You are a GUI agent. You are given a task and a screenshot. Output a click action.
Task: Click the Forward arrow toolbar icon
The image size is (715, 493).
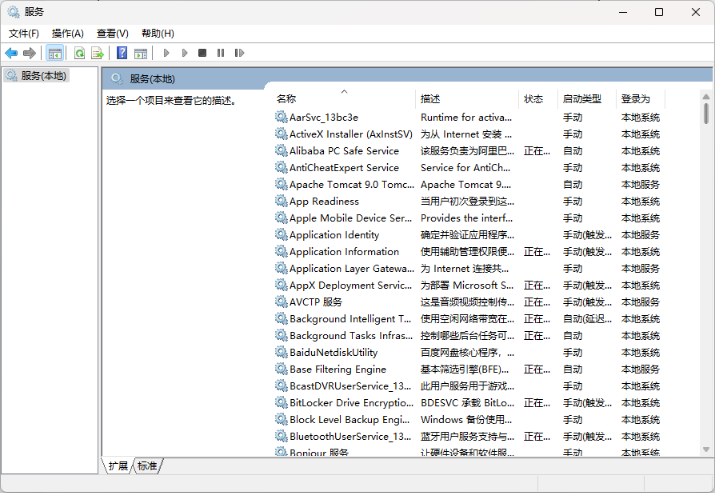pyautogui.click(x=29, y=53)
